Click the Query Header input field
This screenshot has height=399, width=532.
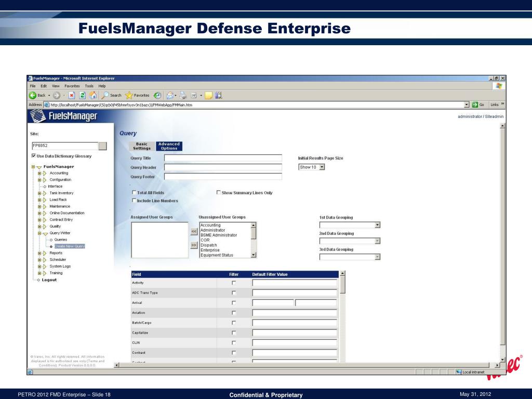(223, 167)
